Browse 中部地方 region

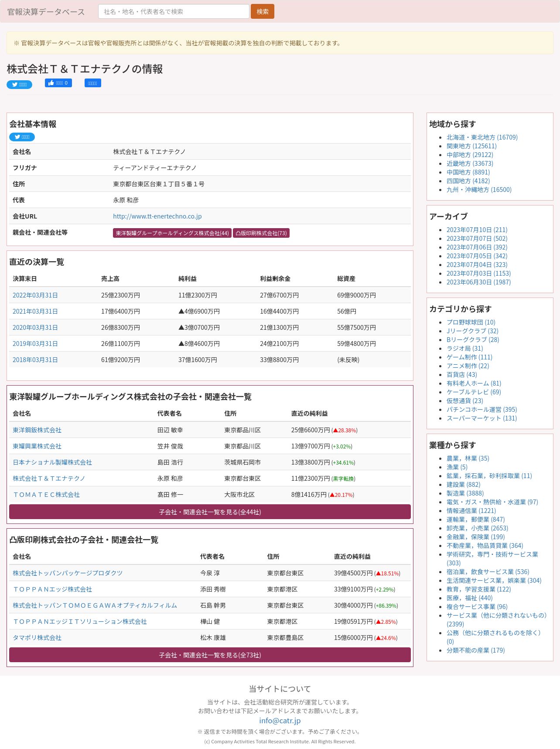pyautogui.click(x=470, y=155)
